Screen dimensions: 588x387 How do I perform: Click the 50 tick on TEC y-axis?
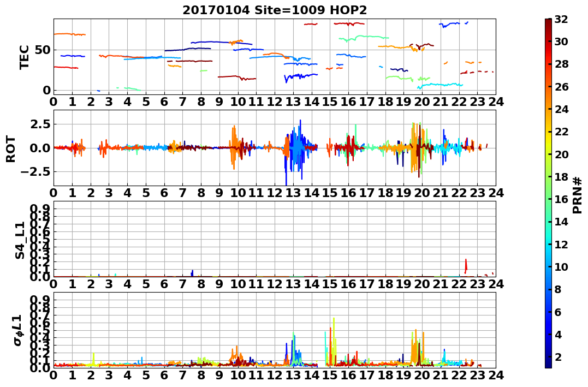pyautogui.click(x=43, y=50)
